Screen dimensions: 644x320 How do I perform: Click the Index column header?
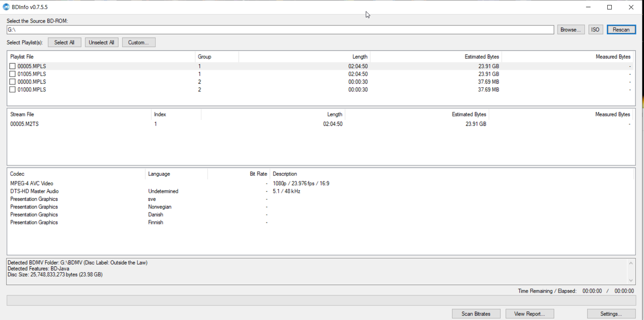[176, 115]
